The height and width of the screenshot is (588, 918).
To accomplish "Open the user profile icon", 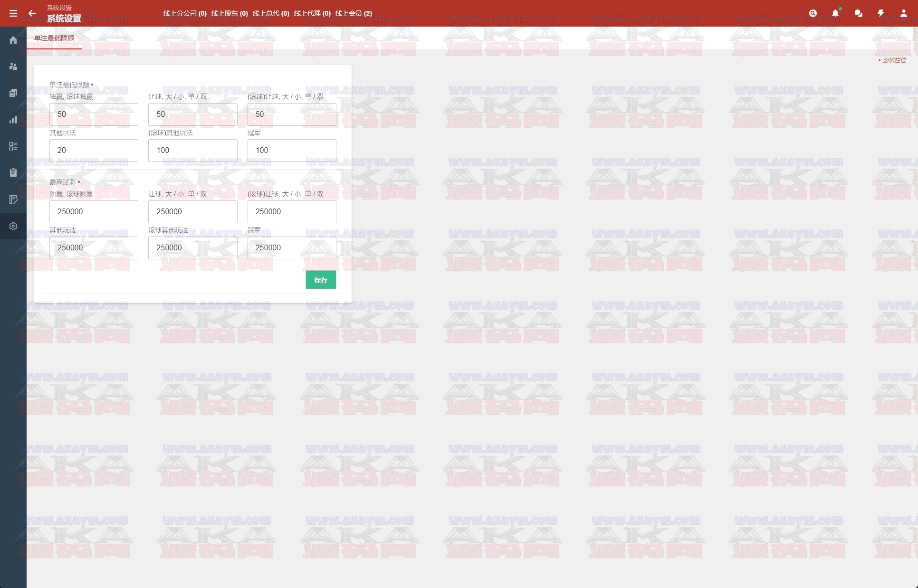I will click(903, 13).
